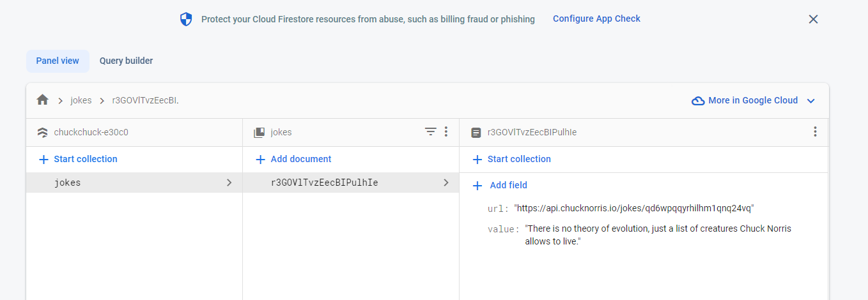Click Add document in jokes column
This screenshot has height=300, width=868.
pyautogui.click(x=293, y=159)
